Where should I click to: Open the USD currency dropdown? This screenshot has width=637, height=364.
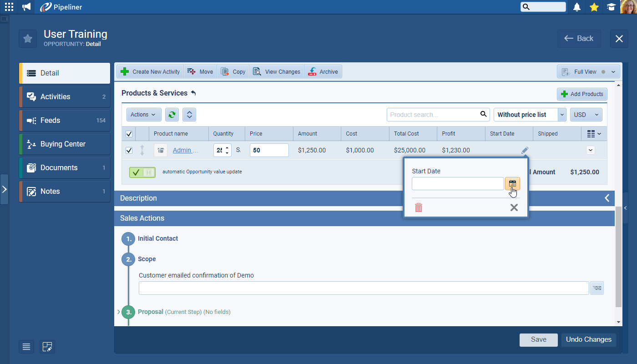(586, 115)
